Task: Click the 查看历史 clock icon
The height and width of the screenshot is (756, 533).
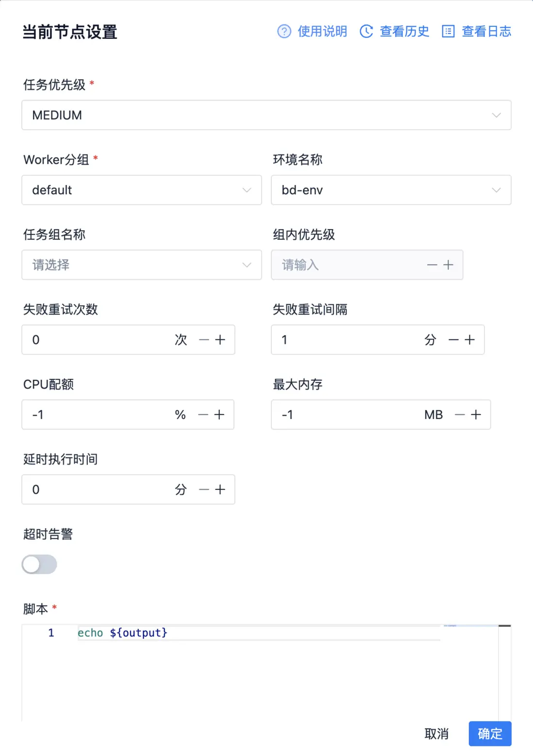Action: [x=366, y=32]
